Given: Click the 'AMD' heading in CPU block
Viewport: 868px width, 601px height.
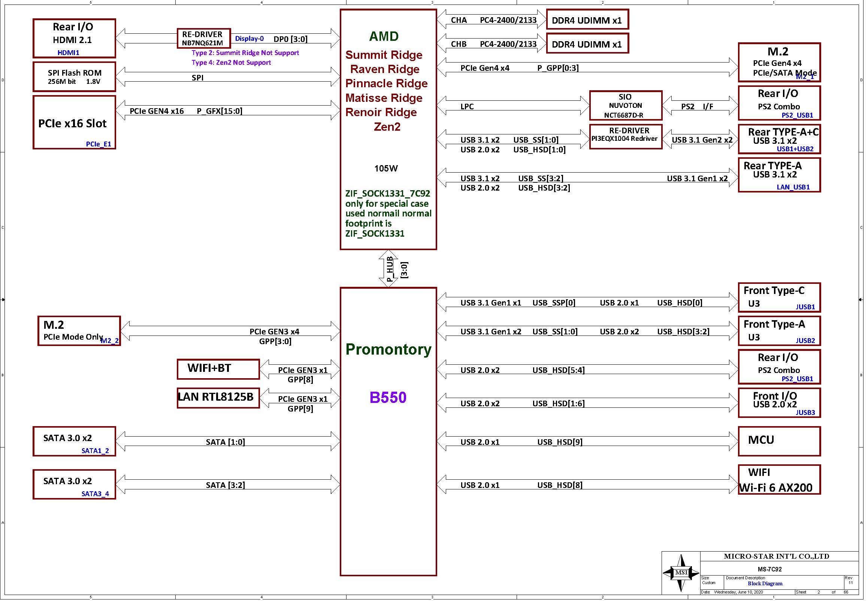Looking at the screenshot, I should coord(384,36).
